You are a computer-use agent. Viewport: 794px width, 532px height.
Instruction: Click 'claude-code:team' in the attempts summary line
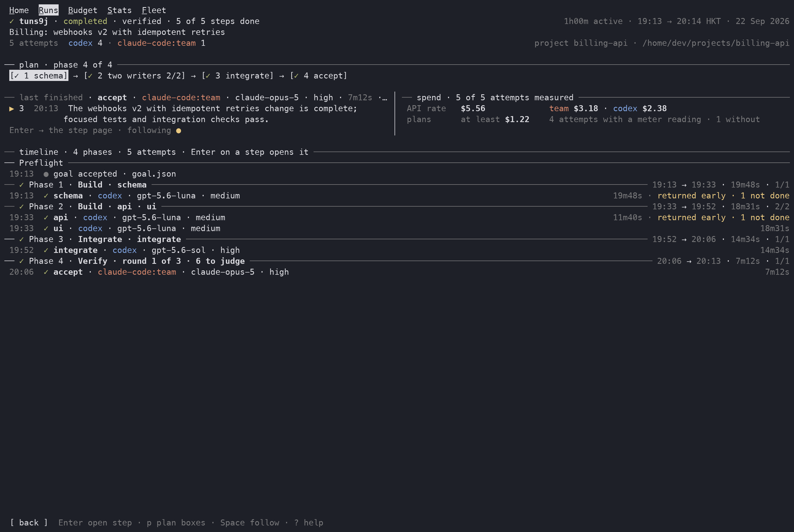[x=157, y=43]
